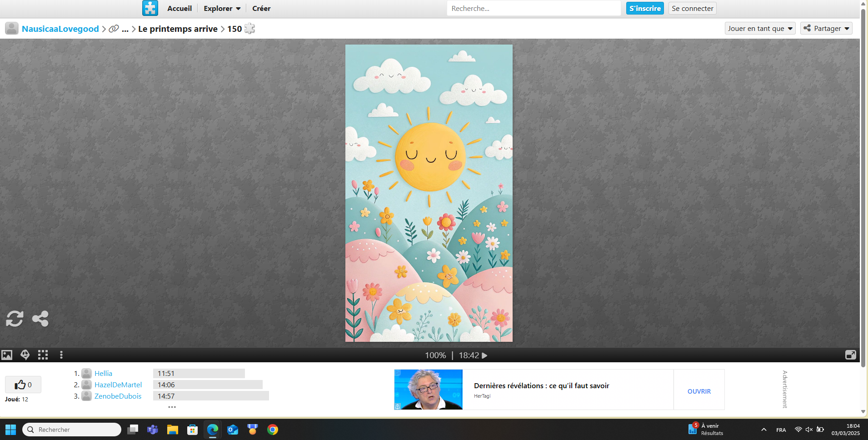Image resolution: width=868 pixels, height=440 pixels.
Task: Show hidden system tray icons chevron
Action: (764, 430)
